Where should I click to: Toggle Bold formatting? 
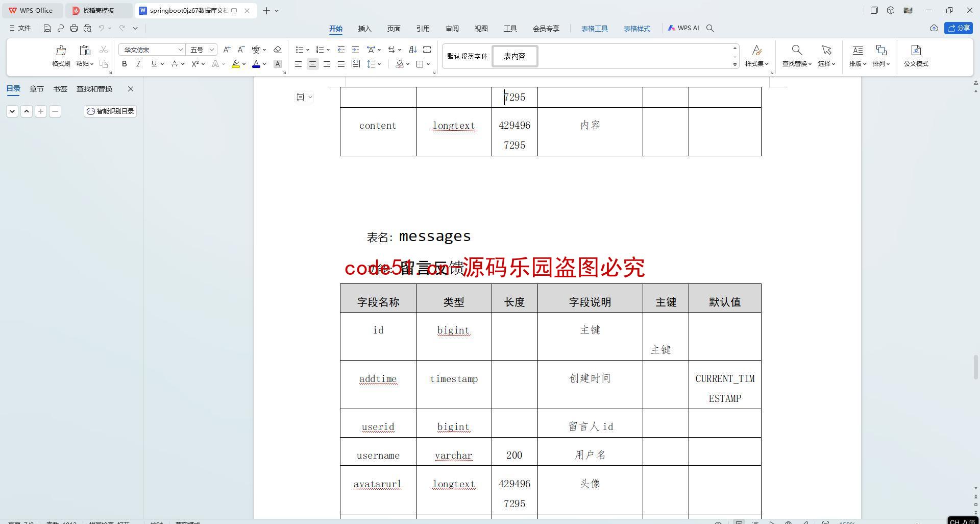[124, 64]
